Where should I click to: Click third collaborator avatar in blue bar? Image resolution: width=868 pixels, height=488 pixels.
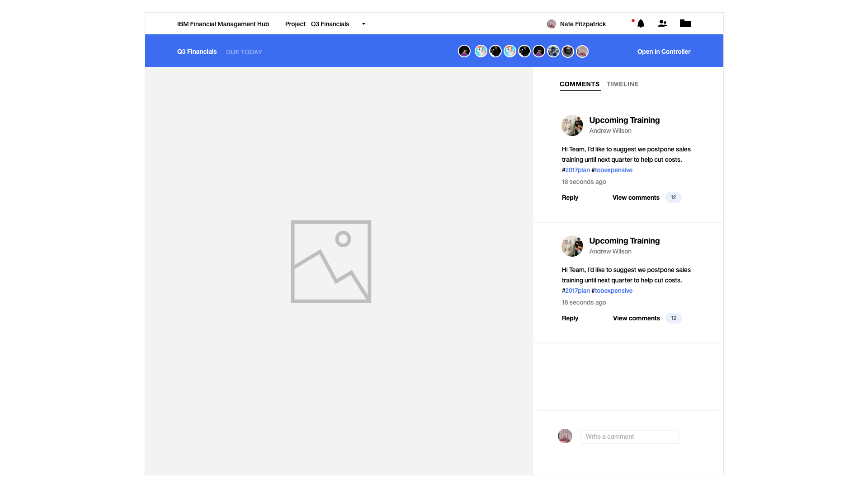point(495,51)
